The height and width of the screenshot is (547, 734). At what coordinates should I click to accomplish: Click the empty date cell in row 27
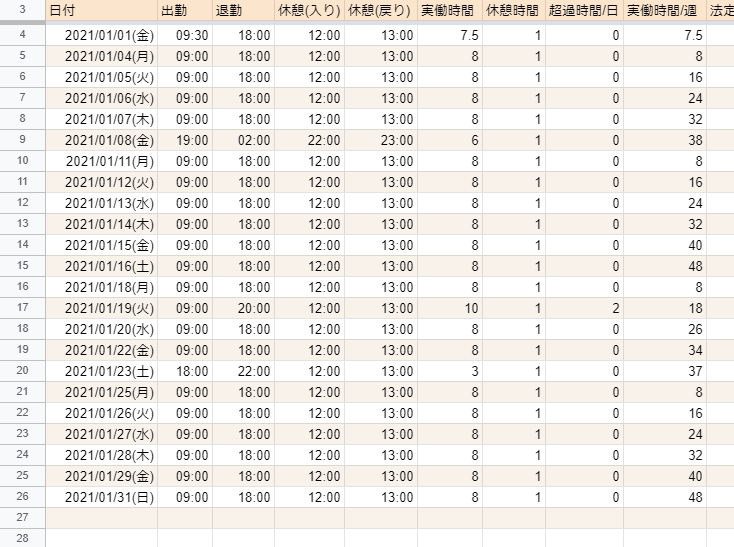pos(101,518)
